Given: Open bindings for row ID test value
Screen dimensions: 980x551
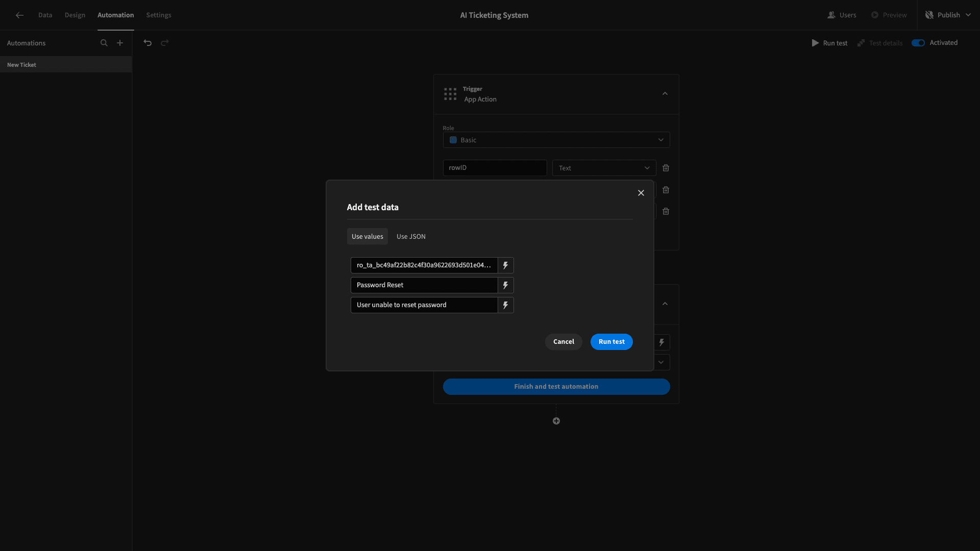Looking at the screenshot, I should coord(505,265).
